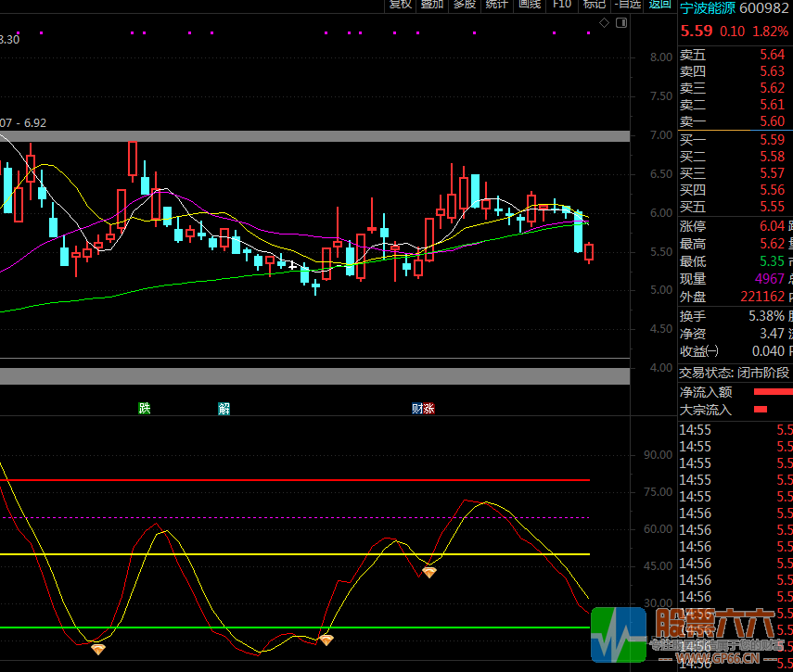Click the dashed magenta indicator level line
The image size is (793, 672).
point(295,518)
